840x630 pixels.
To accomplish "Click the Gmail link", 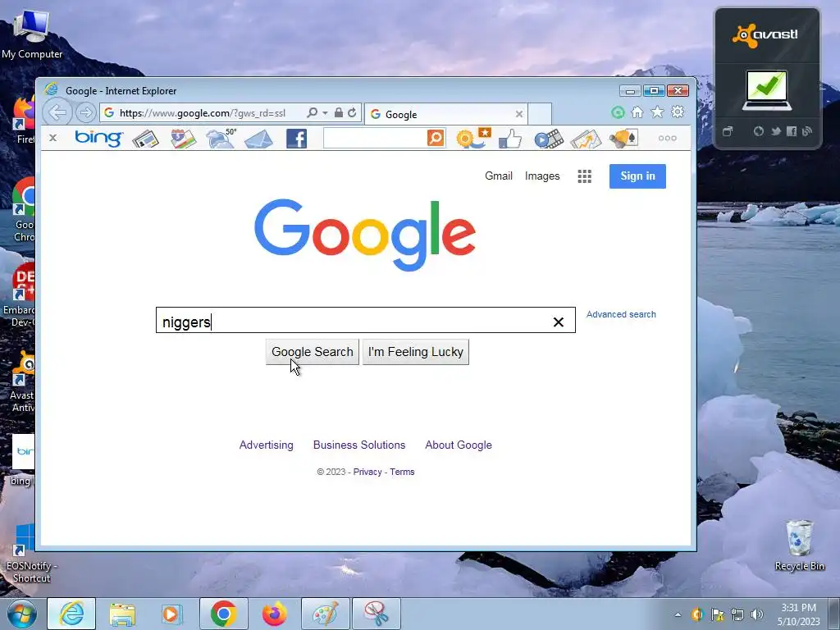I will (499, 176).
